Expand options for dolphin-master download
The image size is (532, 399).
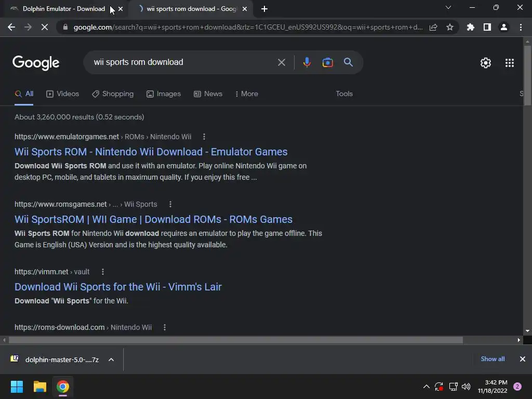pos(111,360)
